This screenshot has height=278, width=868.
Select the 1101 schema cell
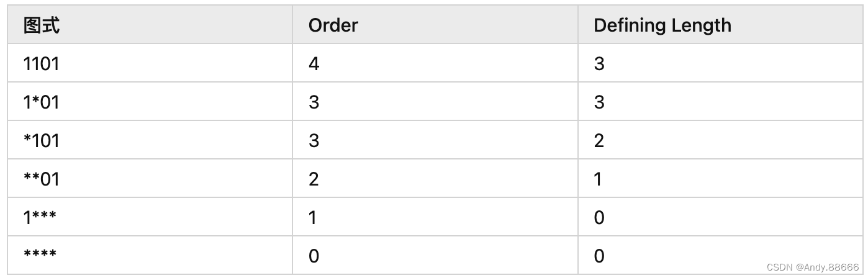41,63
